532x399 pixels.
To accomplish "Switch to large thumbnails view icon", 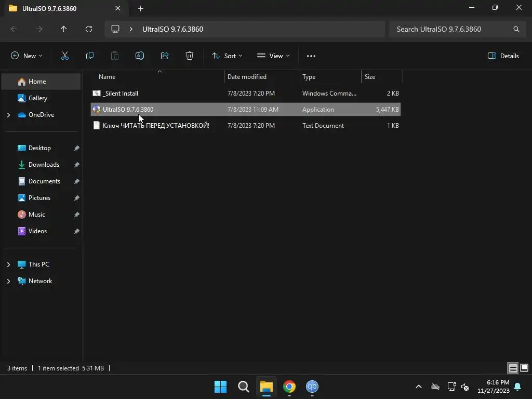I will pyautogui.click(x=524, y=368).
